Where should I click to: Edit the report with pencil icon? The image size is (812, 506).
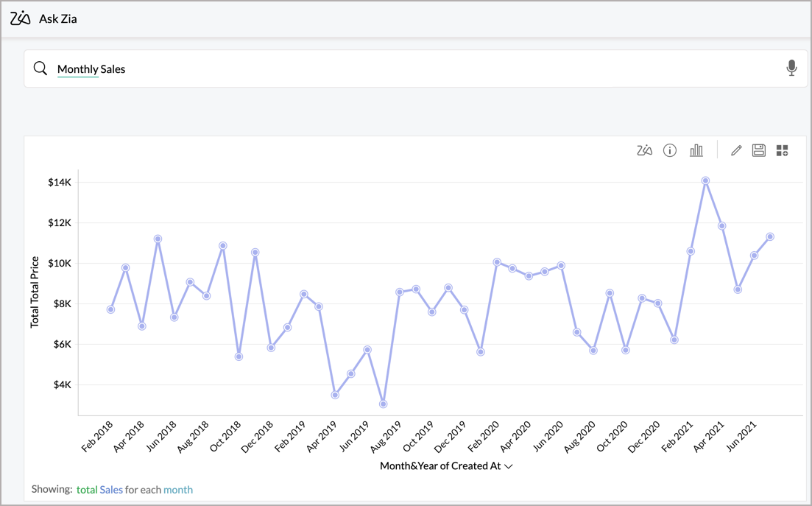click(735, 150)
